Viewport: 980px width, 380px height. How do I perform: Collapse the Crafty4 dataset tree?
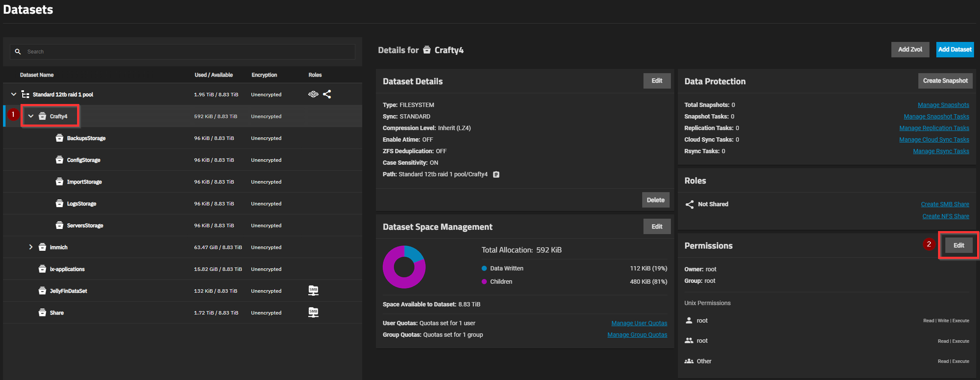(31, 116)
